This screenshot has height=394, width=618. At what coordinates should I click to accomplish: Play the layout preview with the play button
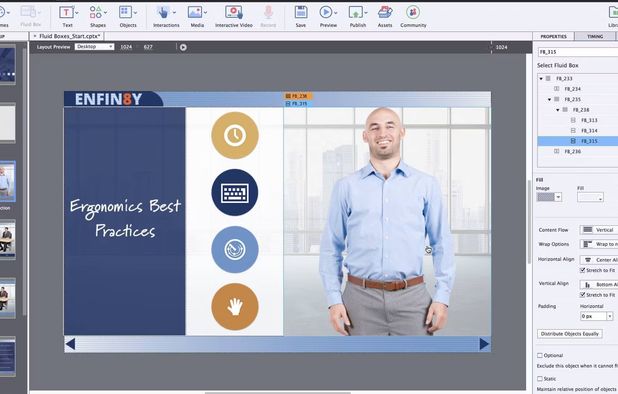(x=183, y=47)
